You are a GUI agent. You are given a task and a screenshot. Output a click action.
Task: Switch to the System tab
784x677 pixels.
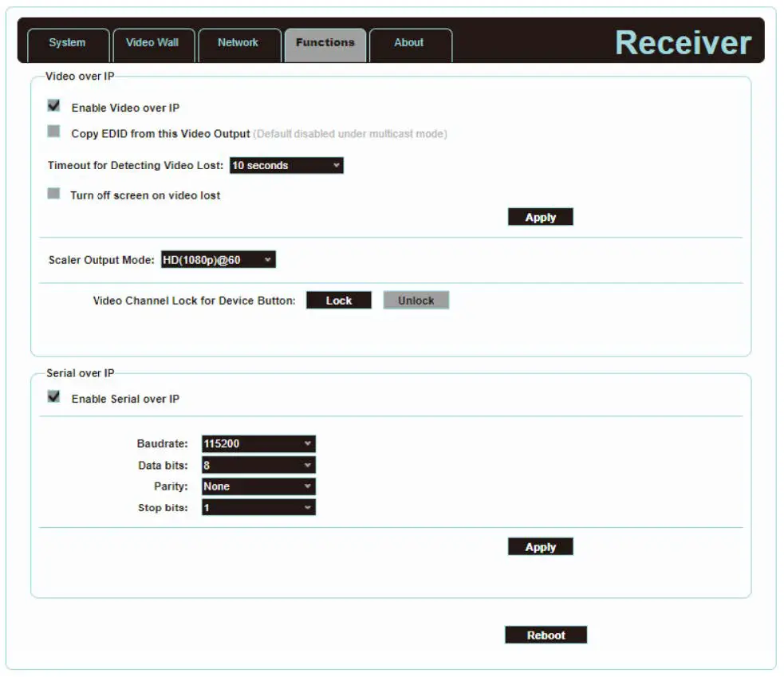pos(67,43)
